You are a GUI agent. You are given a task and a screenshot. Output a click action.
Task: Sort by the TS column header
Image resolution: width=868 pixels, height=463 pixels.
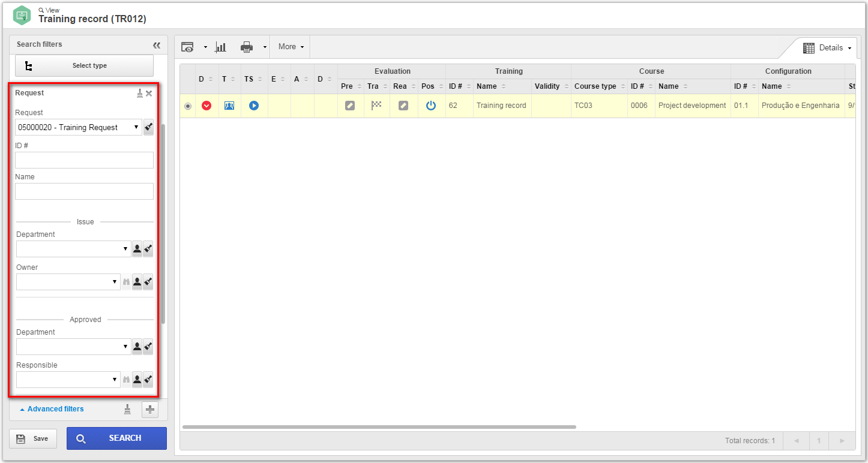click(x=254, y=79)
